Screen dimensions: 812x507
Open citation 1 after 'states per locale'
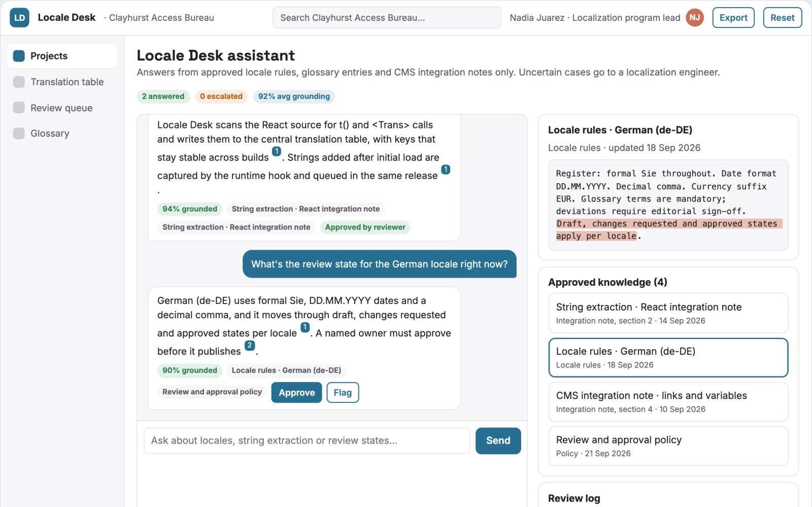tap(305, 327)
